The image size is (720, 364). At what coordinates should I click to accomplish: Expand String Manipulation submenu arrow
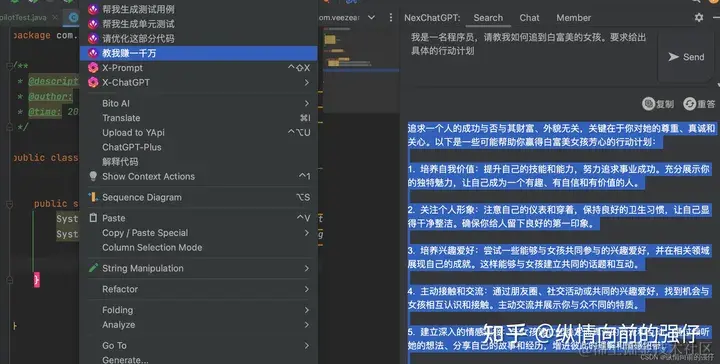coord(307,268)
